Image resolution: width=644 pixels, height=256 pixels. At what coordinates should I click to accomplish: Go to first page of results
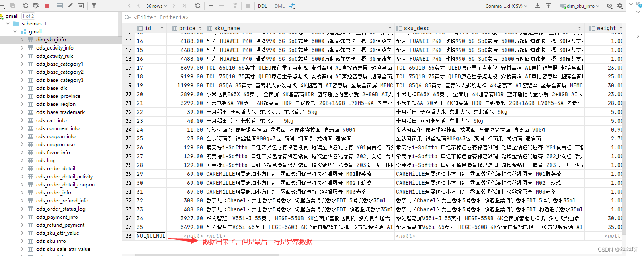click(x=129, y=6)
